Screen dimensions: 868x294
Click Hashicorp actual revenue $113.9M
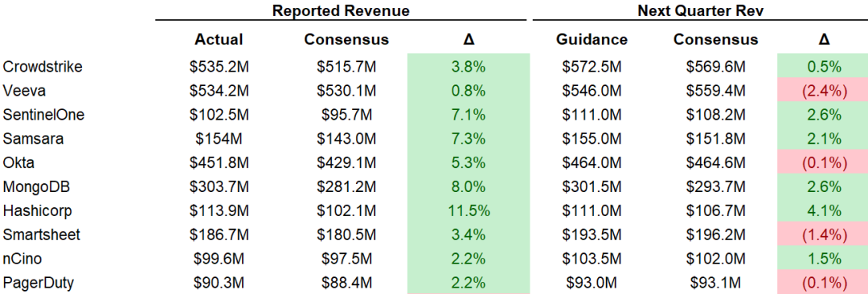pos(219,211)
